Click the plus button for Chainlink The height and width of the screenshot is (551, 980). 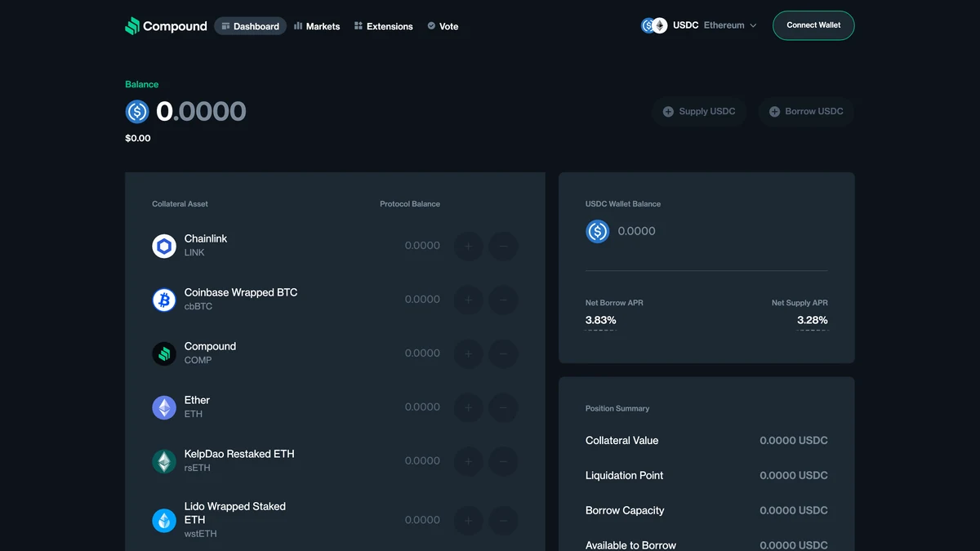[469, 246]
